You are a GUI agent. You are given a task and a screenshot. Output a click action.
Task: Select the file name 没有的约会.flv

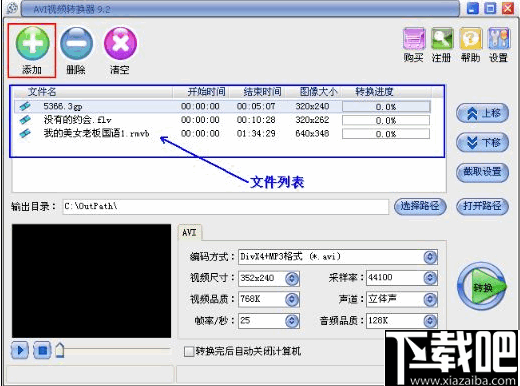tap(77, 120)
